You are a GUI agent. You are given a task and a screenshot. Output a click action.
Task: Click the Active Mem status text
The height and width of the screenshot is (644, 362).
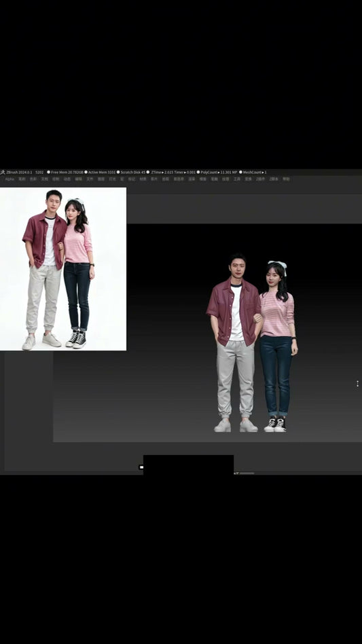pyautogui.click(x=102, y=172)
